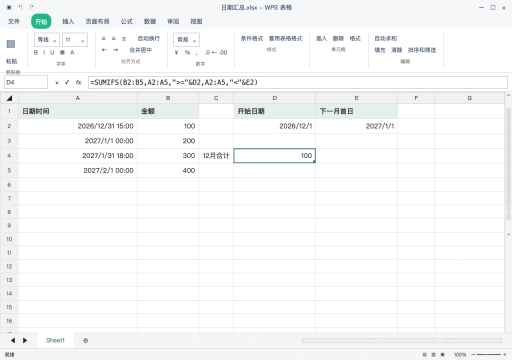512x360 pixels.
Task: Switch to the 视图 ribbon tab
Action: tap(196, 21)
